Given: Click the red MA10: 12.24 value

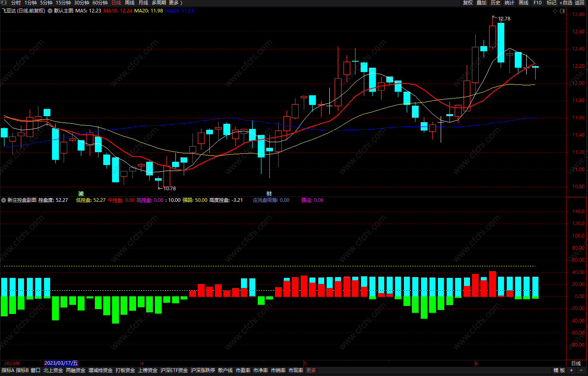Looking at the screenshot, I should [118, 11].
